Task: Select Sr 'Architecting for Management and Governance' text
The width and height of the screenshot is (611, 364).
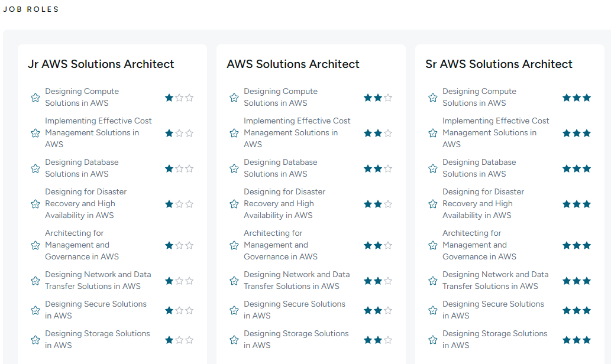Action: (x=479, y=245)
